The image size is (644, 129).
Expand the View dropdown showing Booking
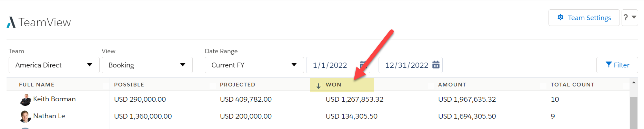coord(147,65)
